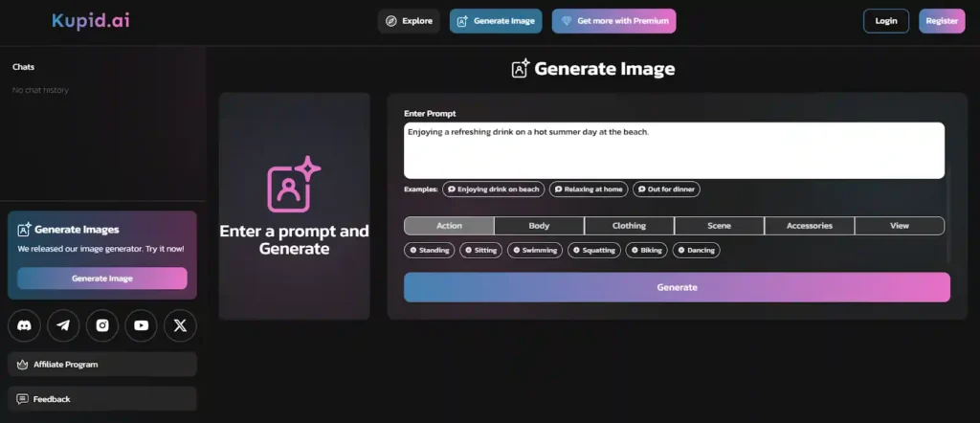Click the Generate Images promo card title
Screen dimensions: 980x423
(x=77, y=230)
